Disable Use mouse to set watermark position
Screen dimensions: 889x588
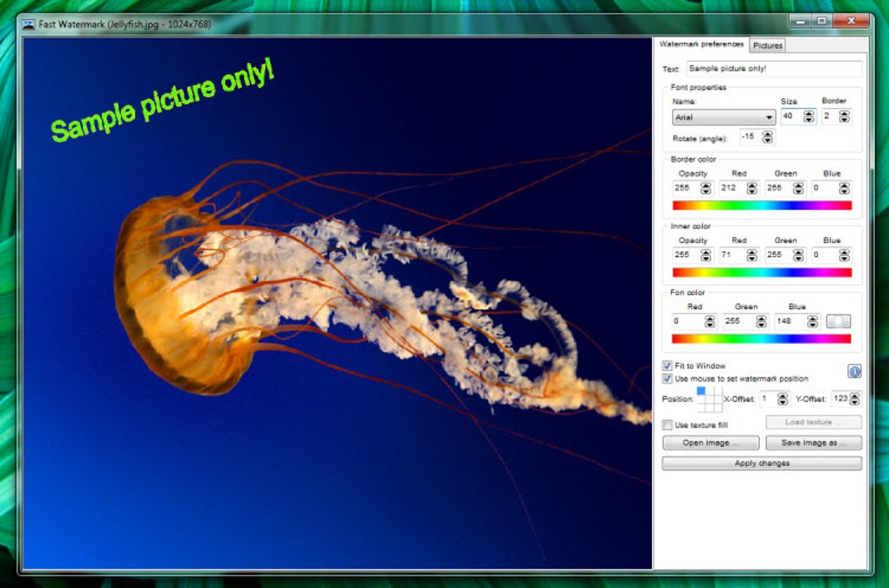click(x=668, y=378)
